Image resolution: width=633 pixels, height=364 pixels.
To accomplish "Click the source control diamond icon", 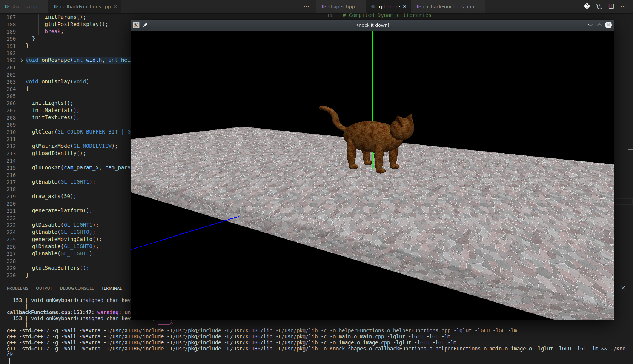I will 587,6.
